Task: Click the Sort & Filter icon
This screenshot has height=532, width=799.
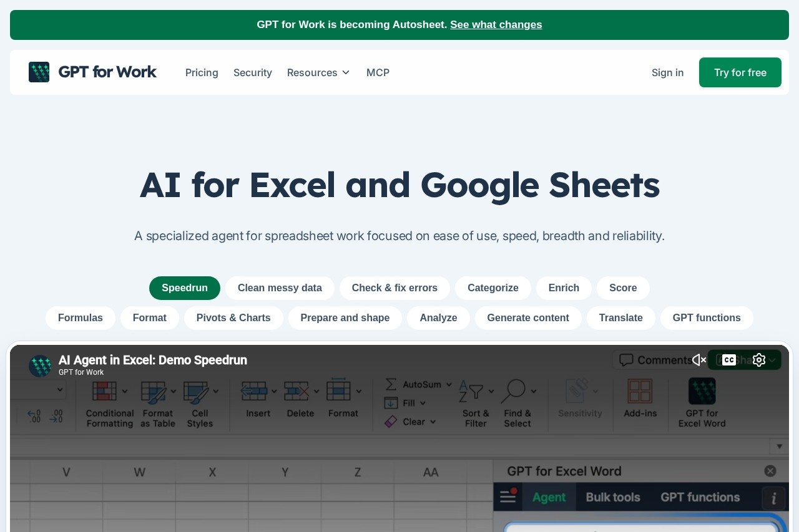Action: pos(471,391)
